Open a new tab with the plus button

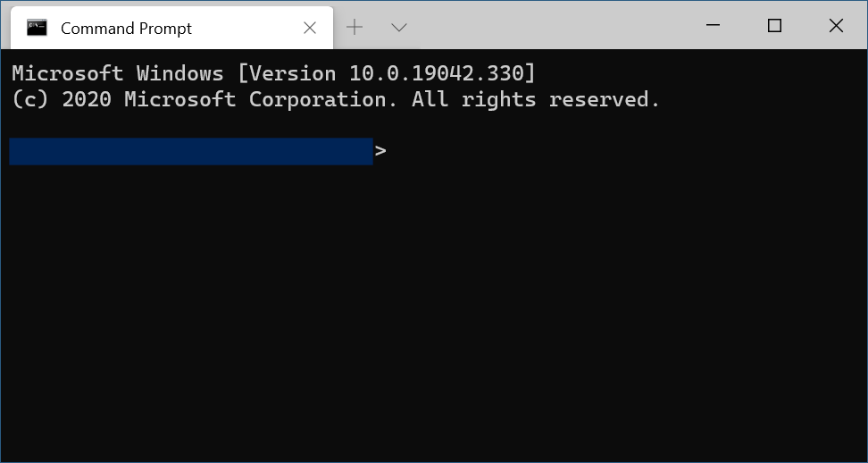pyautogui.click(x=355, y=28)
